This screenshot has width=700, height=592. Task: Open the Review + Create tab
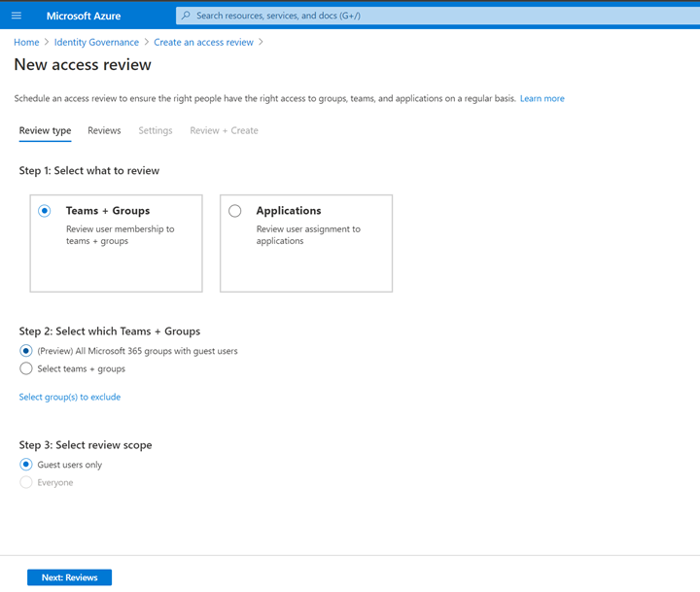coord(225,130)
